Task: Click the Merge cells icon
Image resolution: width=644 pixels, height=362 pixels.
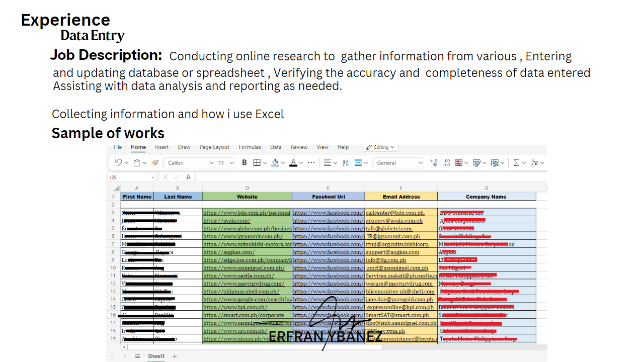Action: (358, 162)
